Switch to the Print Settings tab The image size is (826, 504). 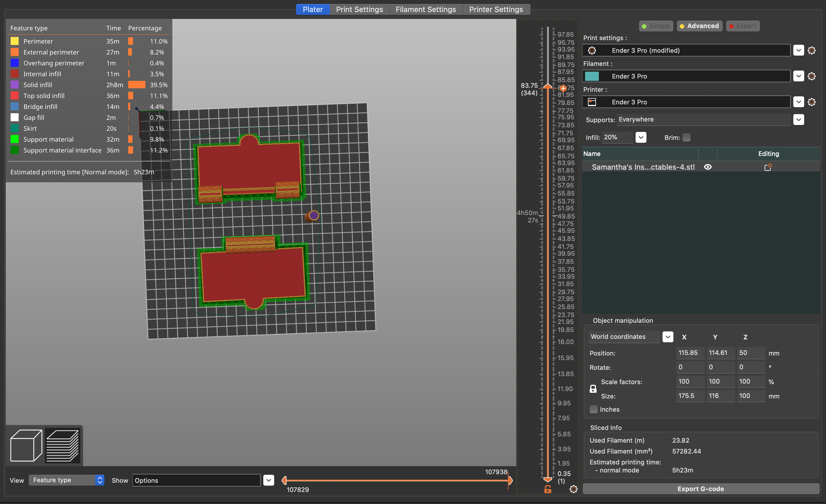coord(360,9)
